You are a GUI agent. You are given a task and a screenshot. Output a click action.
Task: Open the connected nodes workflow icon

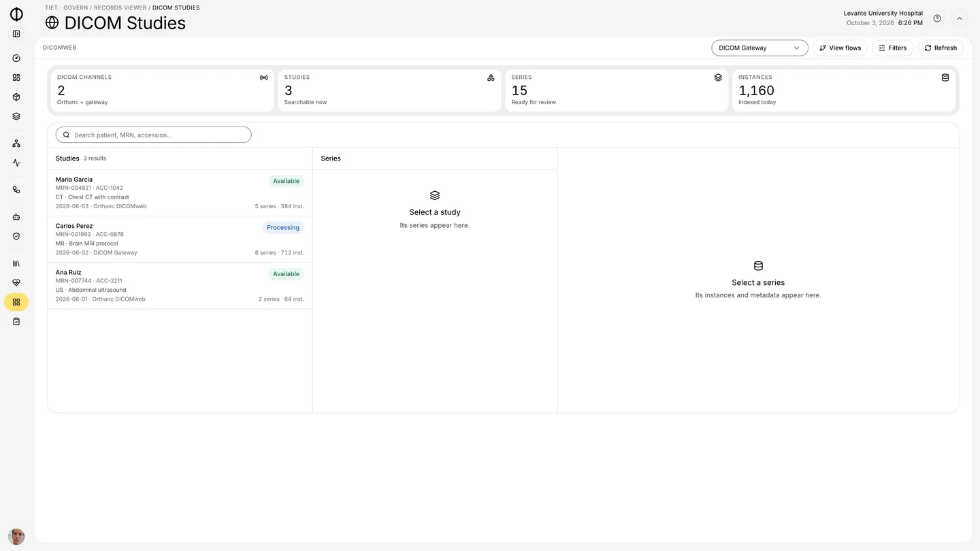point(16,190)
